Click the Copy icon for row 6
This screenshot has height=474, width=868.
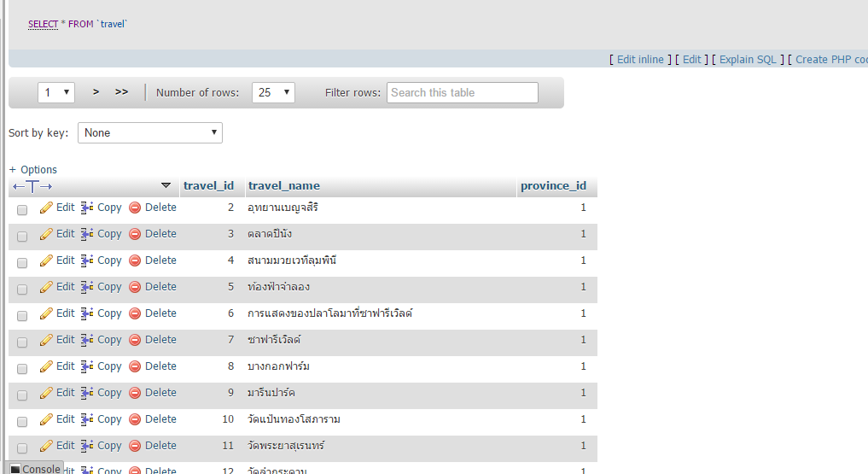87,313
